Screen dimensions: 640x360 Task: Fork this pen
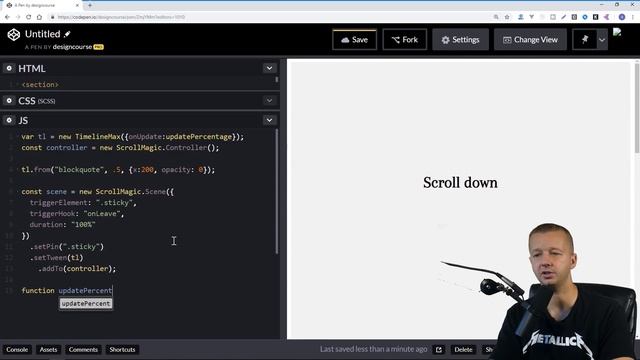(404, 40)
